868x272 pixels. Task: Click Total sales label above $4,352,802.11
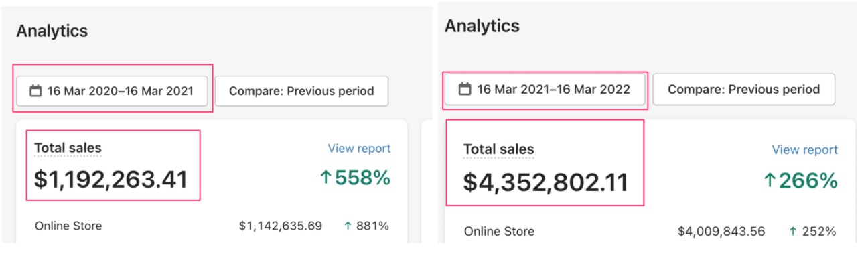[x=499, y=149]
